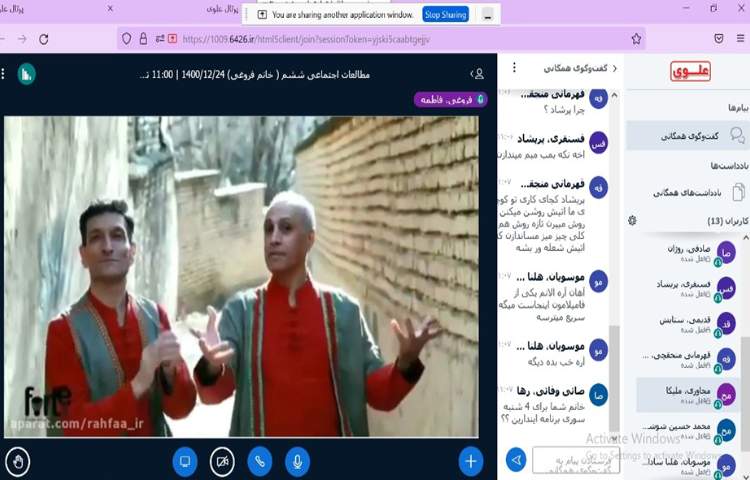This screenshot has height=480, width=750.
Task: Click the chat message input field
Action: (x=575, y=460)
